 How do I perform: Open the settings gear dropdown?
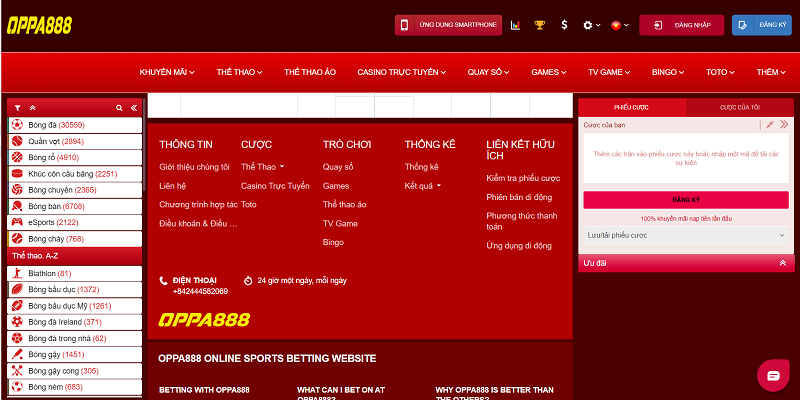592,25
